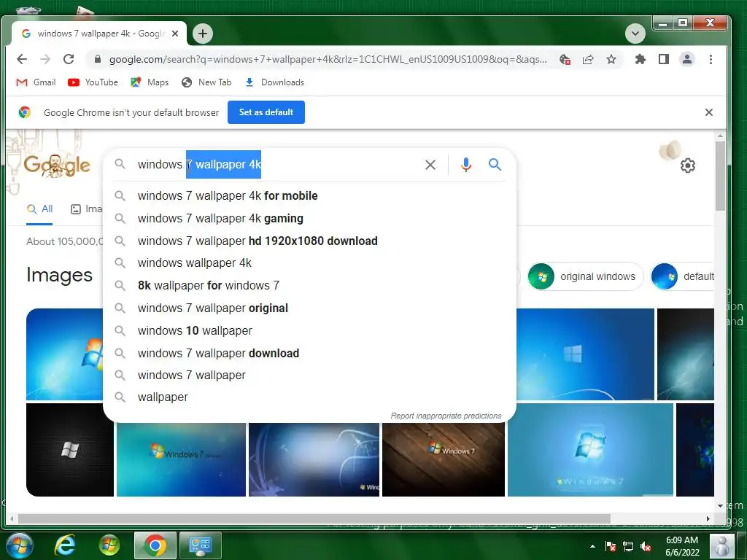Click Report inappropriate predictions link

[446, 416]
